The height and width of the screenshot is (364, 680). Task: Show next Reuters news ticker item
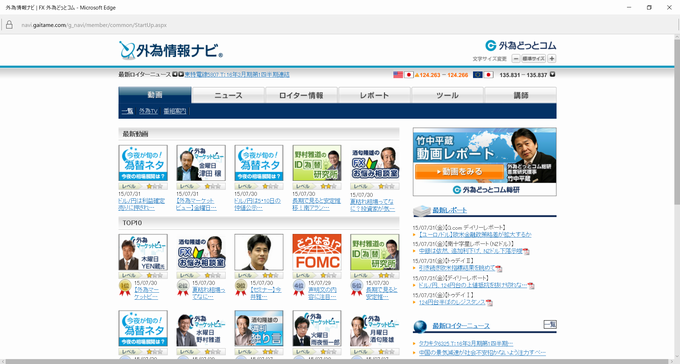tap(181, 75)
